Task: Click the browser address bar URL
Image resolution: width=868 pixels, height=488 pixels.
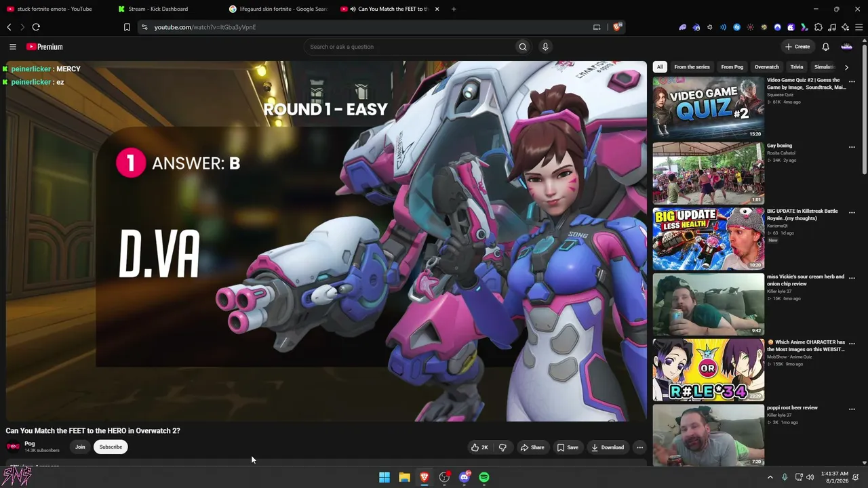Action: 205,27
